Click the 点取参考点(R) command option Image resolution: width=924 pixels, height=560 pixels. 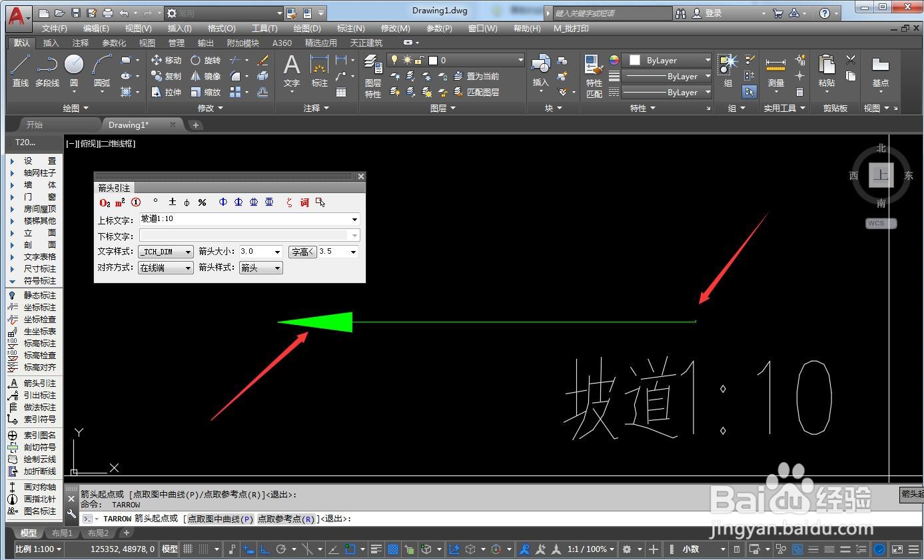(x=286, y=519)
